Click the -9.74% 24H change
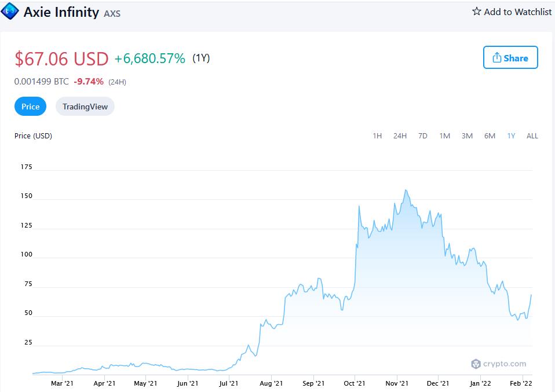 [x=89, y=82]
